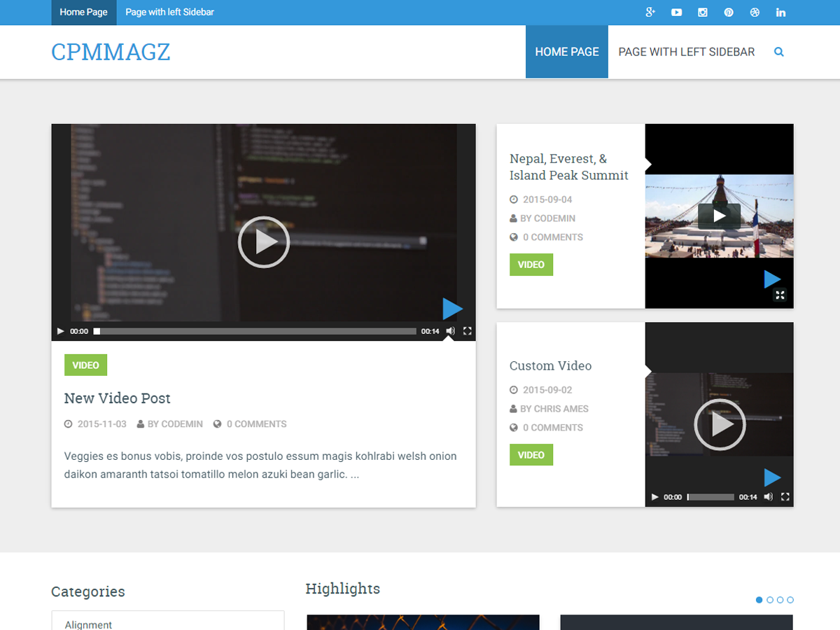Open the YouTube social icon
This screenshot has width=840, height=630.
676,12
